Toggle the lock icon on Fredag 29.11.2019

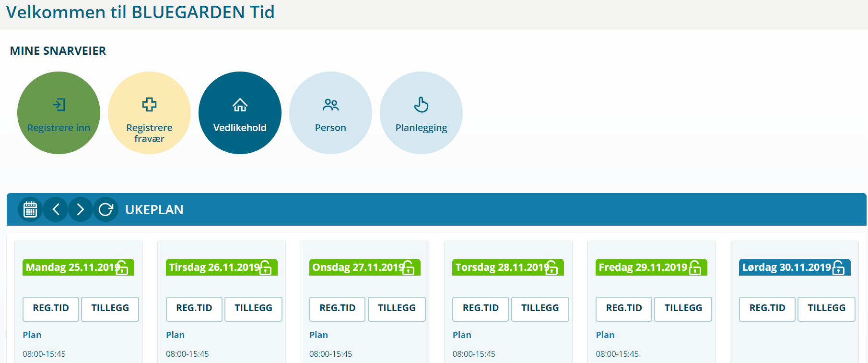tap(695, 267)
